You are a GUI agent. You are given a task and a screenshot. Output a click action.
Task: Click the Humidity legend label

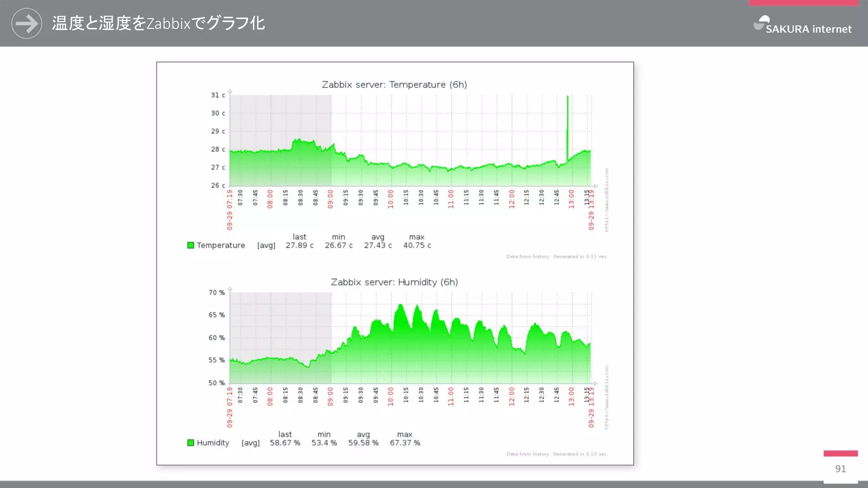coord(213,443)
